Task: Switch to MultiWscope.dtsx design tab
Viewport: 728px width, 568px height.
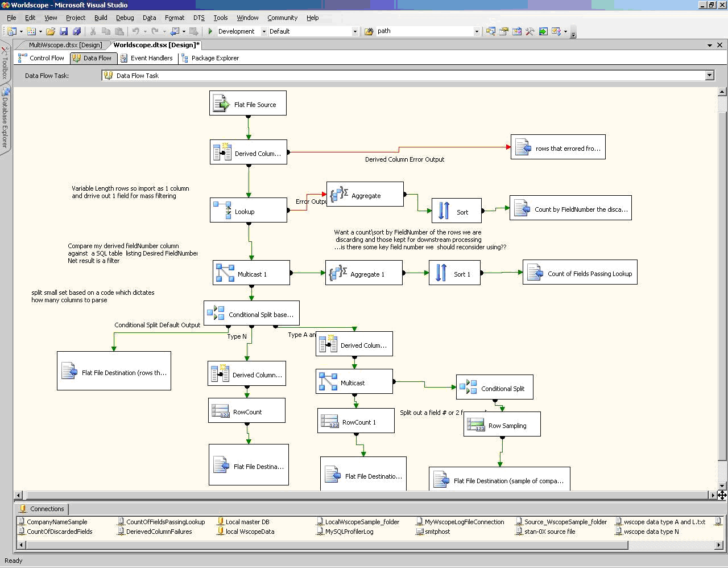Action: pyautogui.click(x=65, y=45)
